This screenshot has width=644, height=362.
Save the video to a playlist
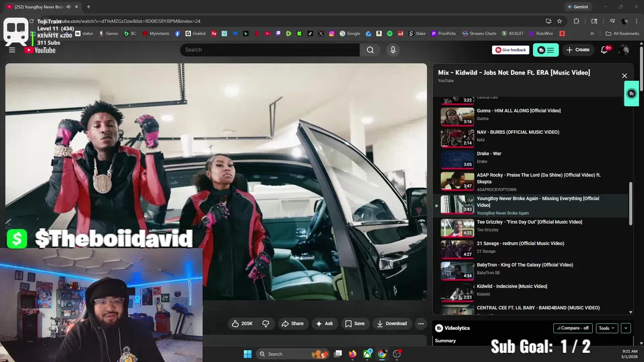point(355,323)
